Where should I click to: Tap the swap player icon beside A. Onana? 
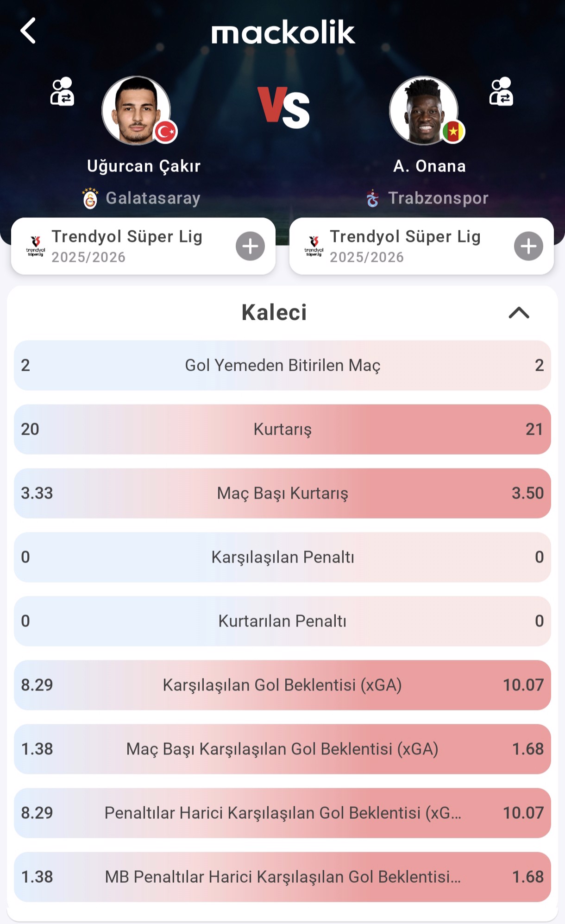coord(501,92)
